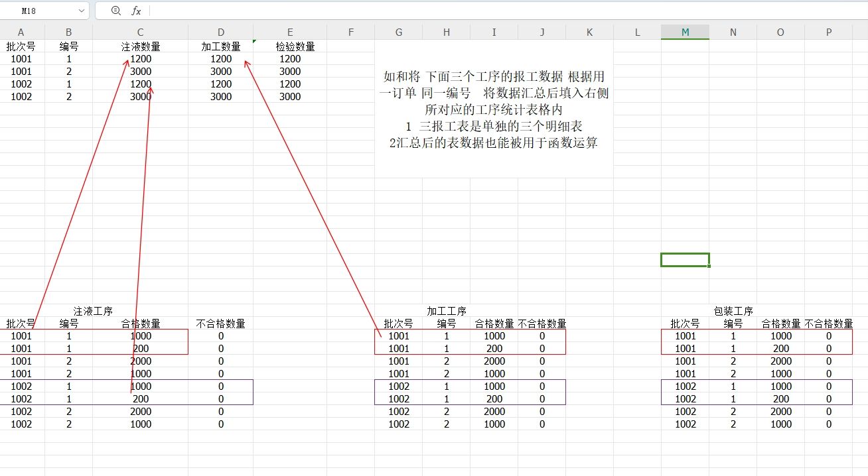
Task: Click the 包装工序 table title cell
Action: pyautogui.click(x=733, y=310)
